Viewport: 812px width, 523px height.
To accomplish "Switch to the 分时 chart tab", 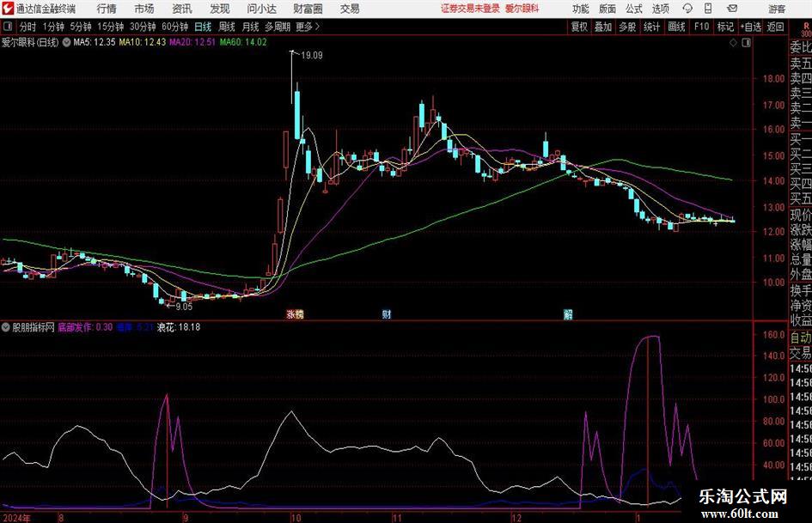I will [28, 27].
